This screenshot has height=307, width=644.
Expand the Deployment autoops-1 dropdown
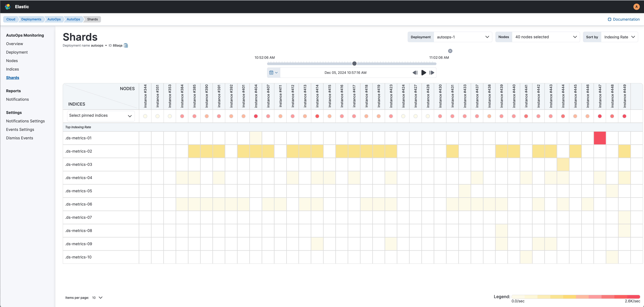pos(463,37)
